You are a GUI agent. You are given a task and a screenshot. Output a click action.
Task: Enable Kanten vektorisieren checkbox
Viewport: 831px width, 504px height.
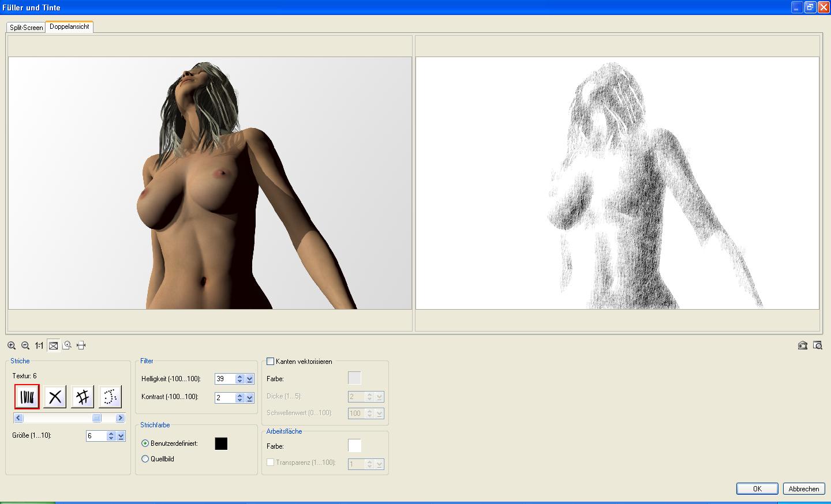[270, 362]
